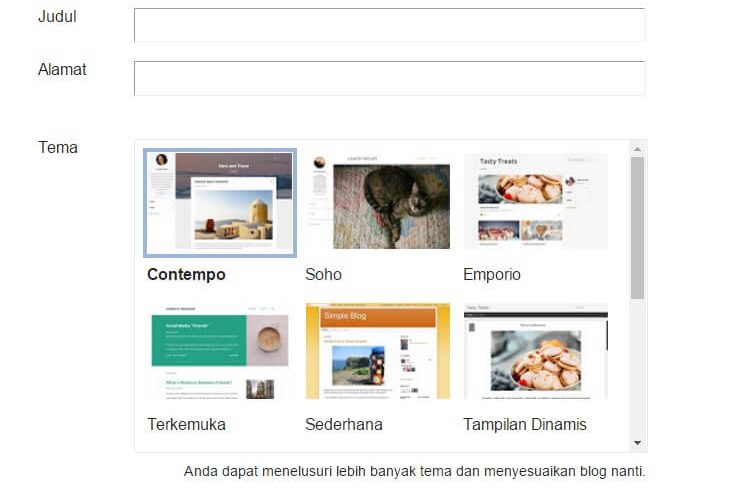The height and width of the screenshot is (500, 753).
Task: Click the scroll up arrow in theme list
Action: tap(637, 149)
